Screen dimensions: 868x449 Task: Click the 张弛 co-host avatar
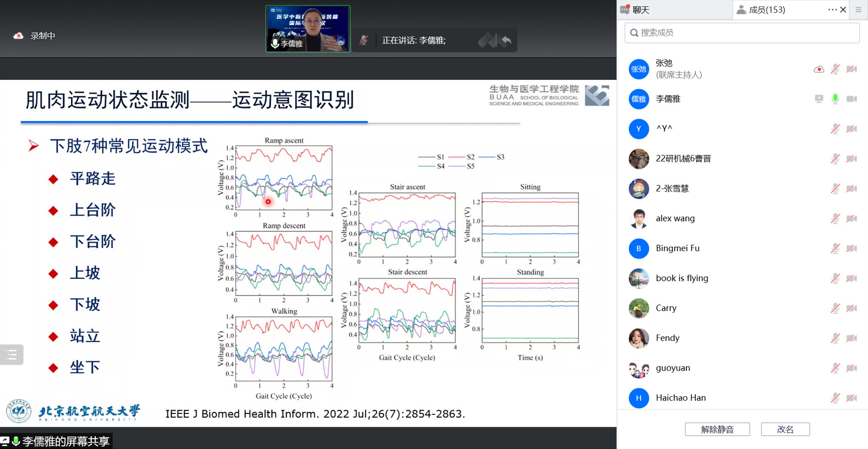pos(639,69)
